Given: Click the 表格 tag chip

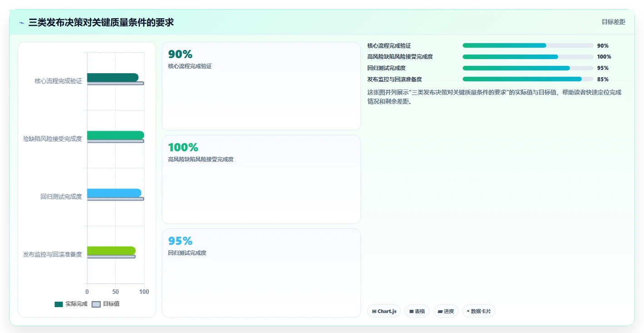Looking at the screenshot, I should coord(417,311).
